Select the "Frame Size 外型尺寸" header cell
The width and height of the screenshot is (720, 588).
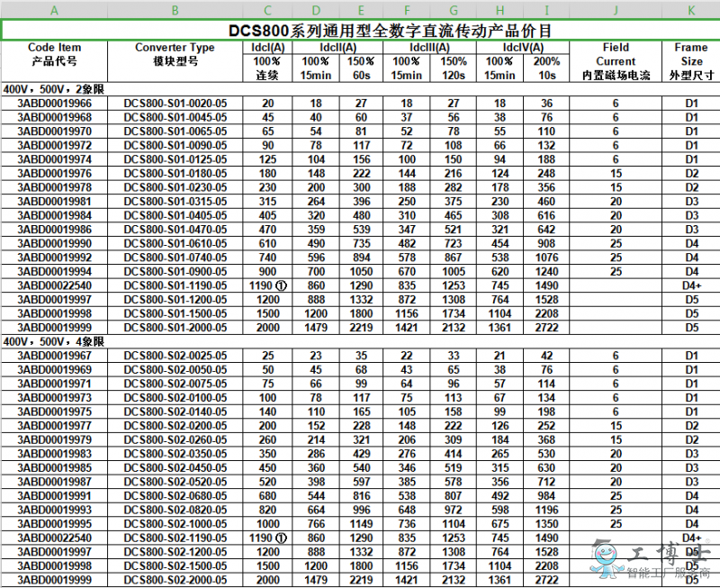point(691,61)
